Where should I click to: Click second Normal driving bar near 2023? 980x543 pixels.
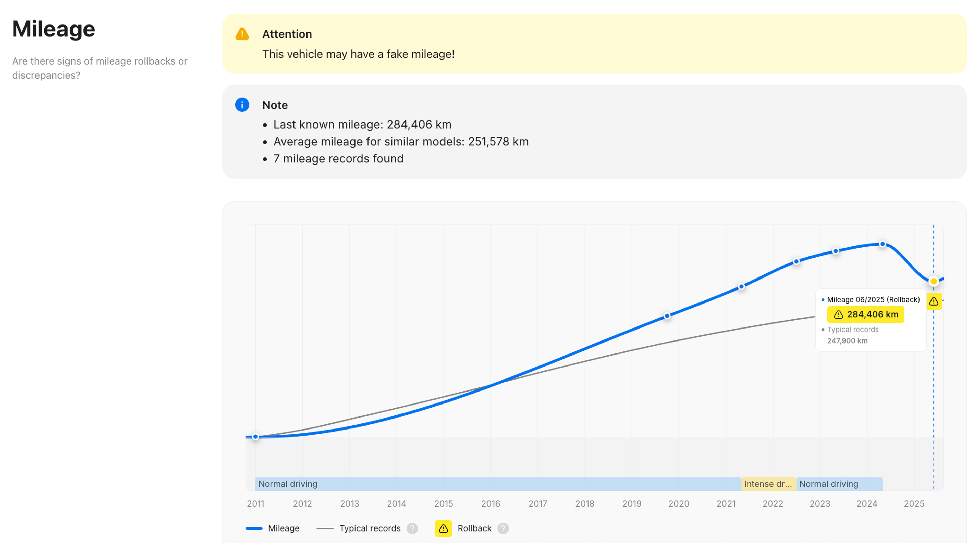tap(839, 484)
